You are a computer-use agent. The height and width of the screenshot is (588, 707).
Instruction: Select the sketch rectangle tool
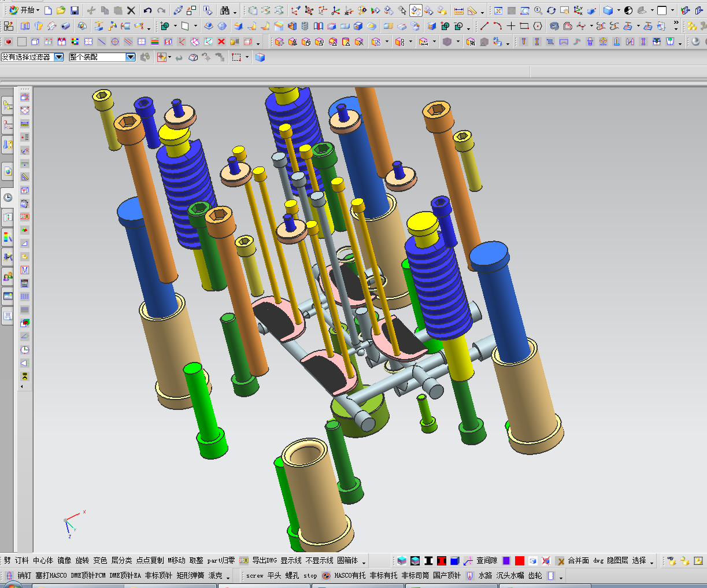[524, 26]
